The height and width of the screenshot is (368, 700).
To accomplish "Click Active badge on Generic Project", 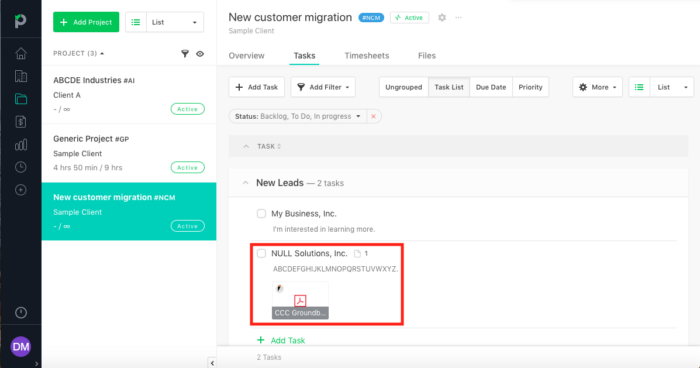I will [188, 167].
